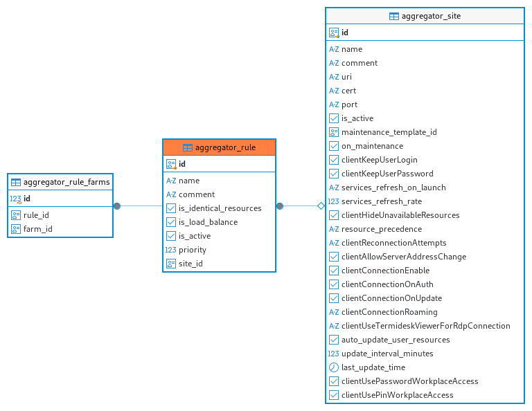The image size is (532, 411).
Task: Select the aggregator_rule_farms table title
Action: point(66,182)
